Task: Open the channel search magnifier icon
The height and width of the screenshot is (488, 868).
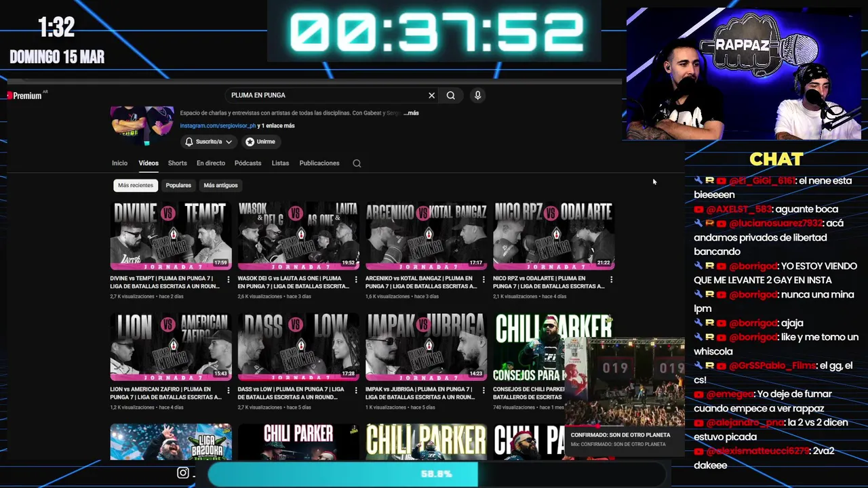Action: tap(357, 163)
